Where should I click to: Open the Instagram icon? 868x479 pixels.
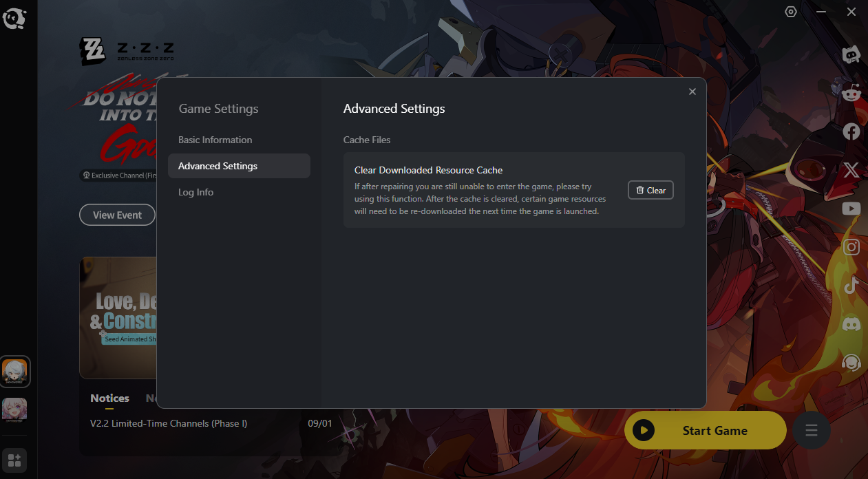pos(851,247)
